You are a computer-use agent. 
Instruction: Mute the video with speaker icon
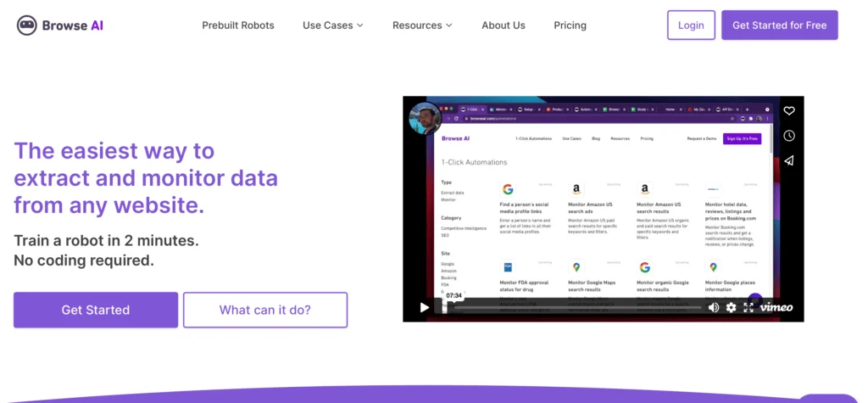pos(714,307)
